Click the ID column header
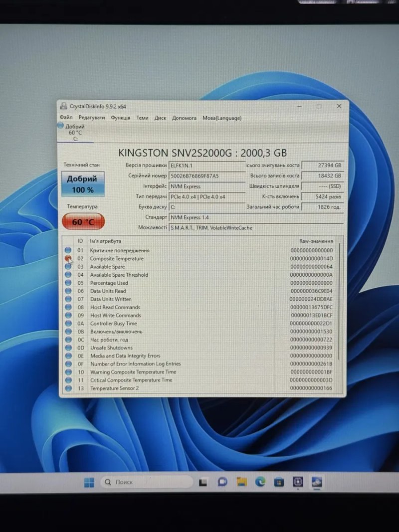Screen dimensions: 399x532 (80, 241)
